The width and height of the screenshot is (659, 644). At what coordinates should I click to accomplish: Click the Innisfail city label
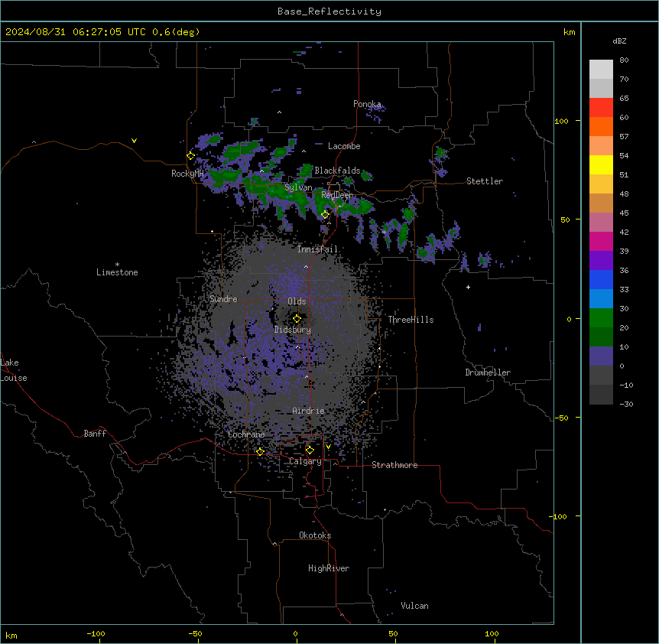(x=318, y=249)
